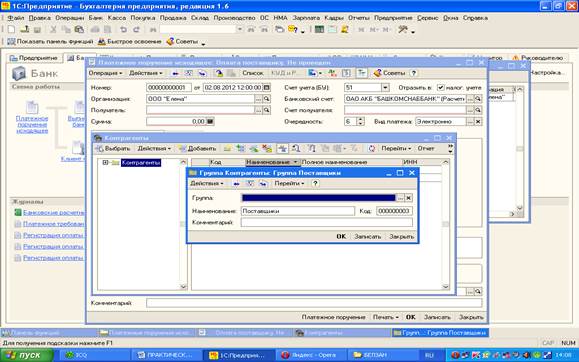579x362 pixels.
Task: Open the Операции menu
Action: pos(70,18)
